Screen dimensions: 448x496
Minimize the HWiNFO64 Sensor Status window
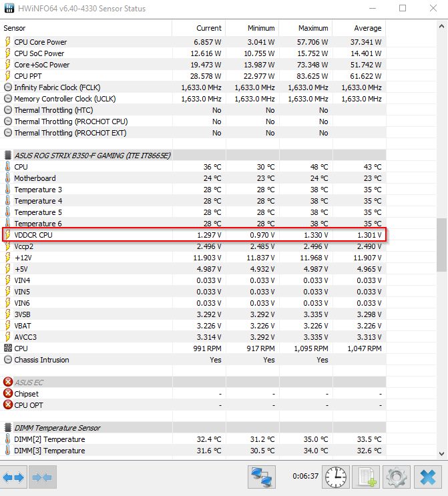pos(373,8)
